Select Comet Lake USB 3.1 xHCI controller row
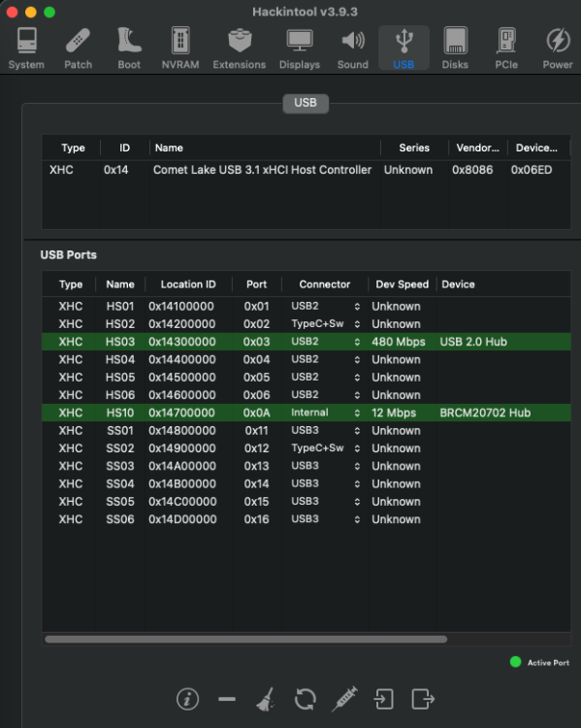 (306, 170)
